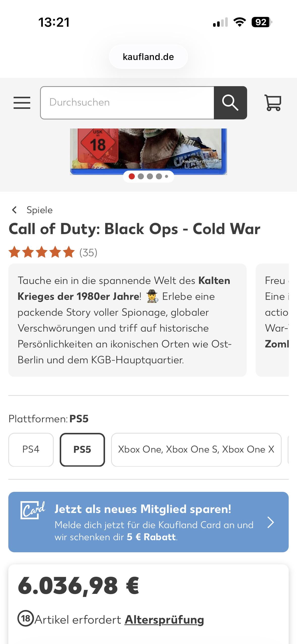Select the PS5 platform option
Image resolution: width=297 pixels, height=644 pixels.
[82, 449]
